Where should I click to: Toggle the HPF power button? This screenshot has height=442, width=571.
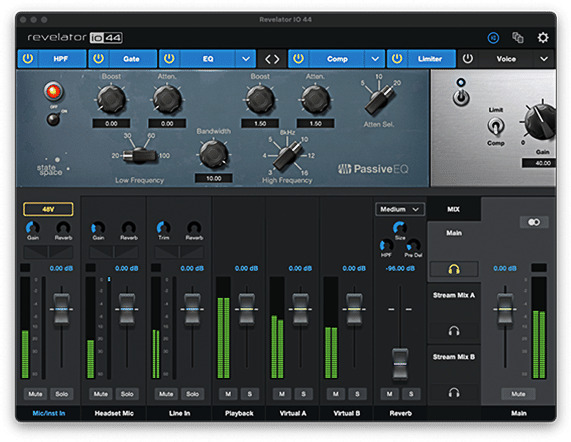(x=28, y=59)
